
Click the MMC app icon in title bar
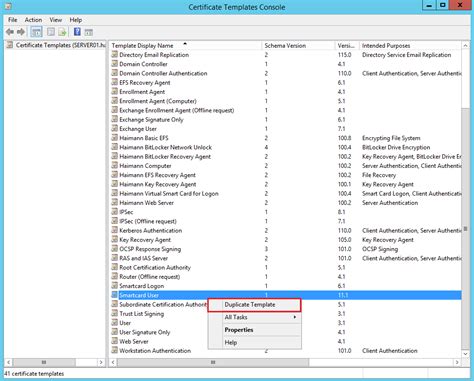8,6
